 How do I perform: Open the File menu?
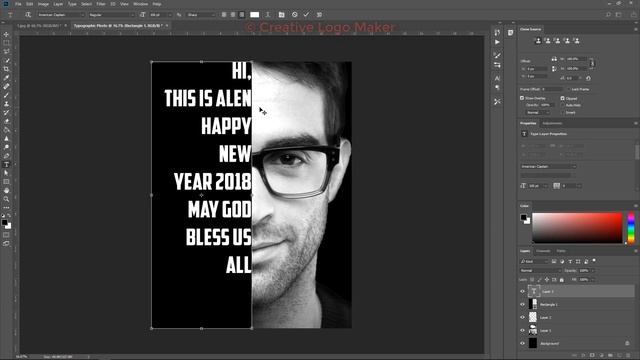coord(18,4)
